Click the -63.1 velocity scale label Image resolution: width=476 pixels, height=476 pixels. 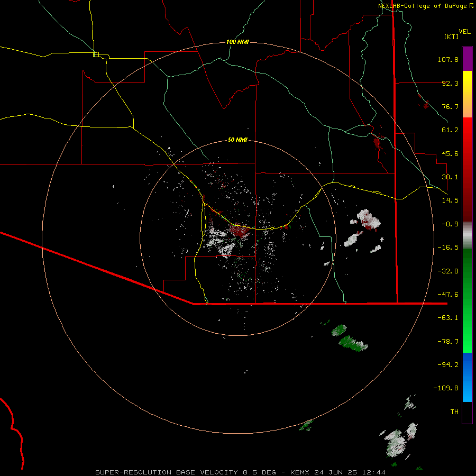(448, 318)
